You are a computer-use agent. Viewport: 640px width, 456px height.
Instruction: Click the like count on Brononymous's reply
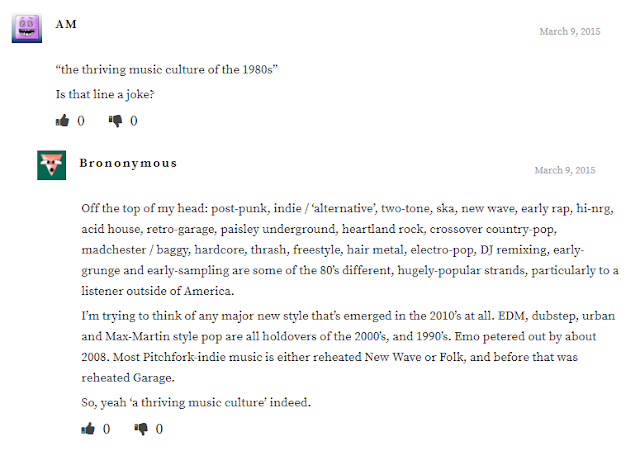pyautogui.click(x=106, y=429)
